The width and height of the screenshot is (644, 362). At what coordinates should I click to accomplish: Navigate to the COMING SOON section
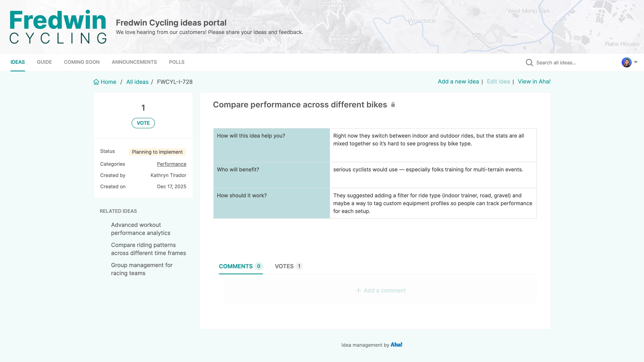point(82,62)
